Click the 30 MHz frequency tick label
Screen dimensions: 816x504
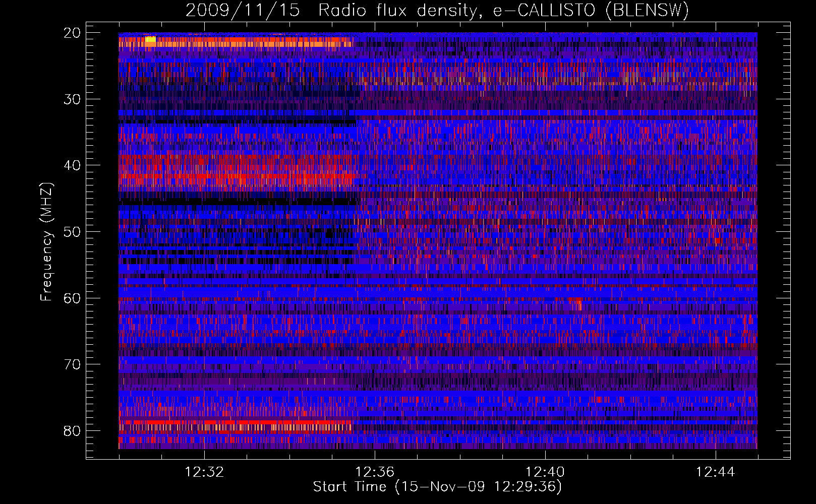72,99
